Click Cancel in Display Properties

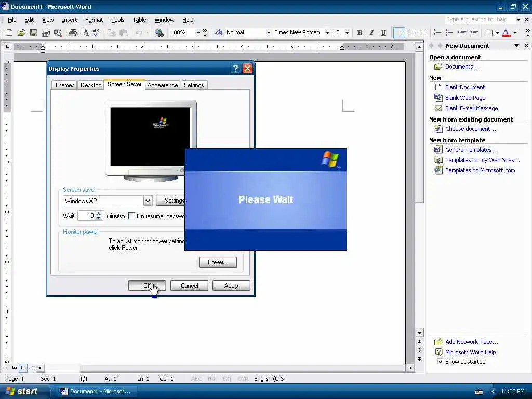click(x=189, y=286)
